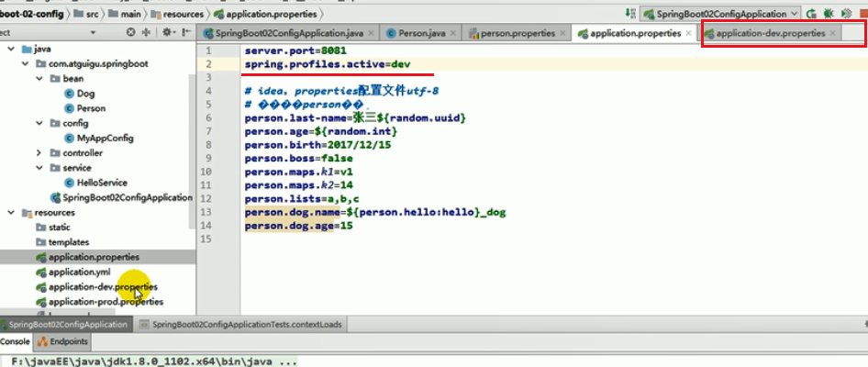Viewport: 868px width, 367px height.
Task: Click the collapse-all icon in Project panel
Action: [146, 33]
